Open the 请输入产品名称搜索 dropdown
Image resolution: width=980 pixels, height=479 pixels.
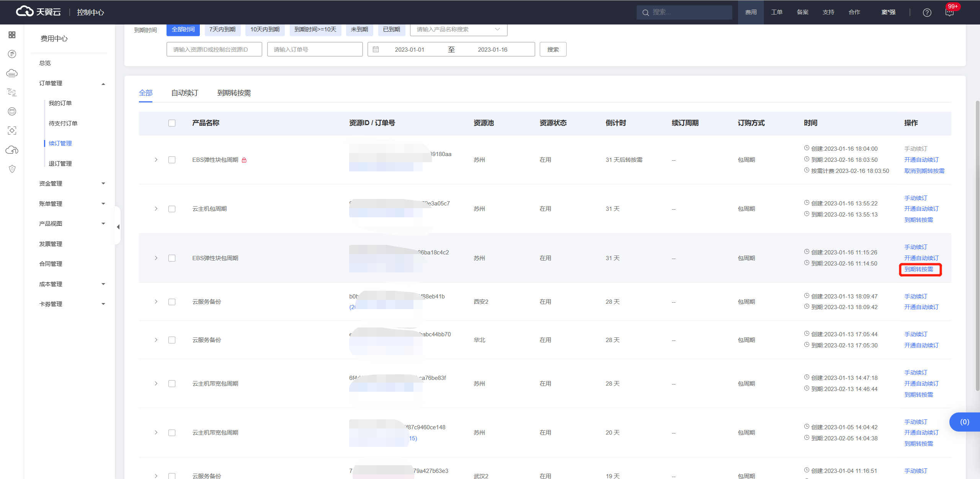(x=458, y=29)
